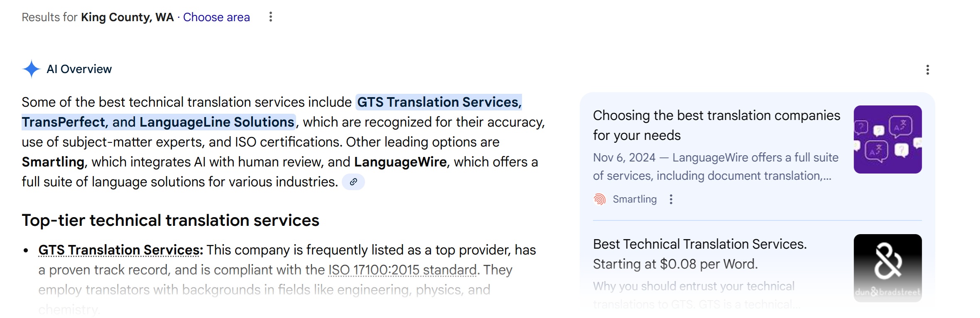The width and height of the screenshot is (980, 318).
Task: Click the Smartling source name text
Action: click(634, 199)
